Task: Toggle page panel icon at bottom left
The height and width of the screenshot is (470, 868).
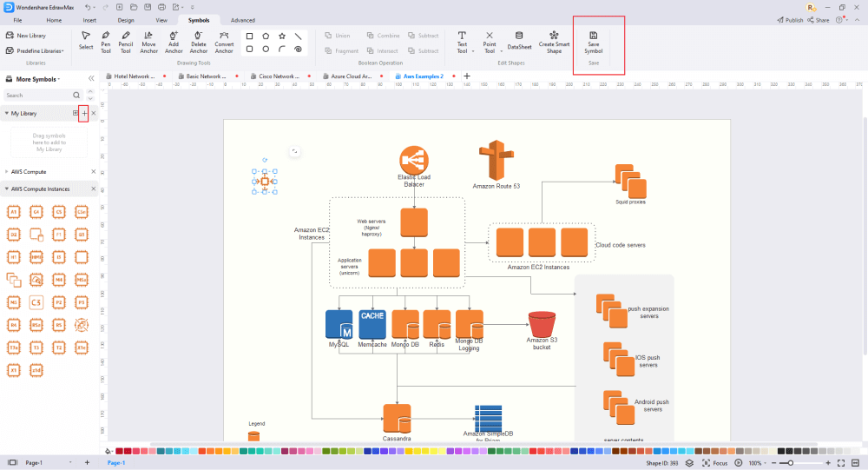Action: point(12,462)
